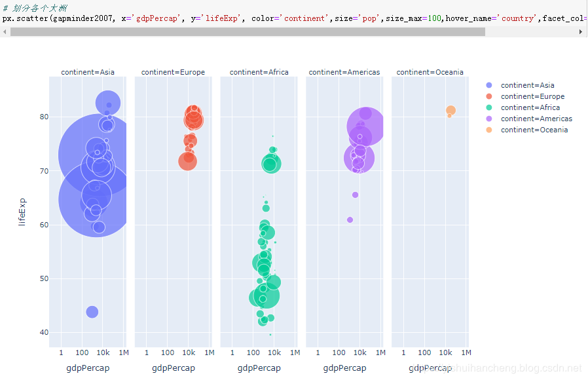
Task: Toggle the continent=Oceania legend entry
Action: coord(527,130)
